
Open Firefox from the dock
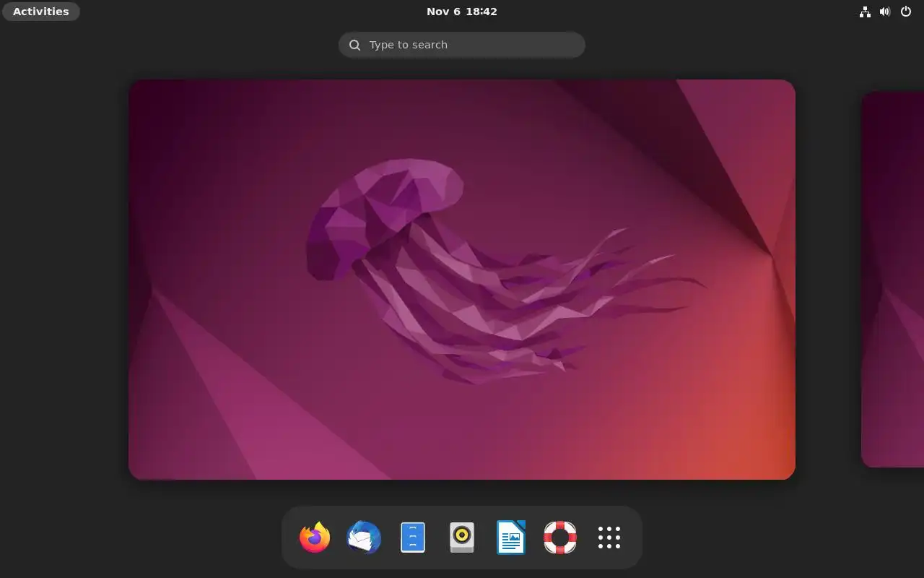[x=315, y=538]
